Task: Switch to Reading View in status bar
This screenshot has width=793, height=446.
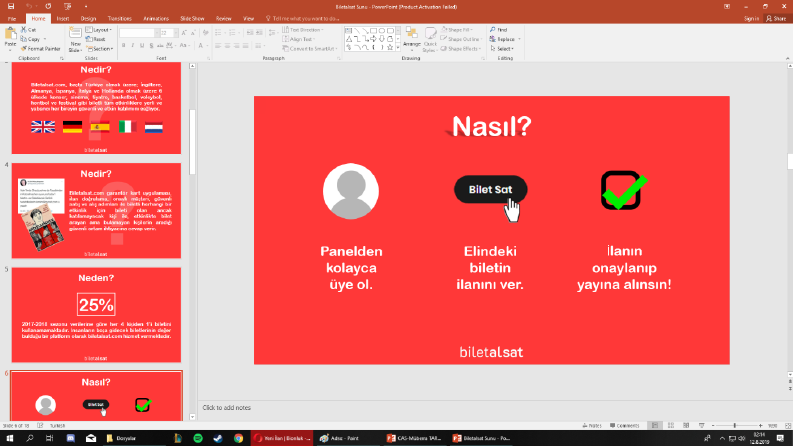Action: click(x=686, y=426)
